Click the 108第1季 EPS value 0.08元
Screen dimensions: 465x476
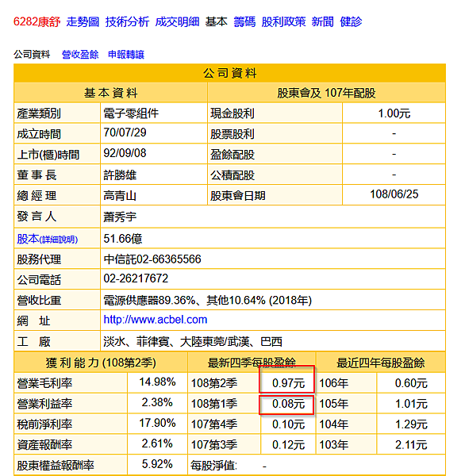[288, 404]
